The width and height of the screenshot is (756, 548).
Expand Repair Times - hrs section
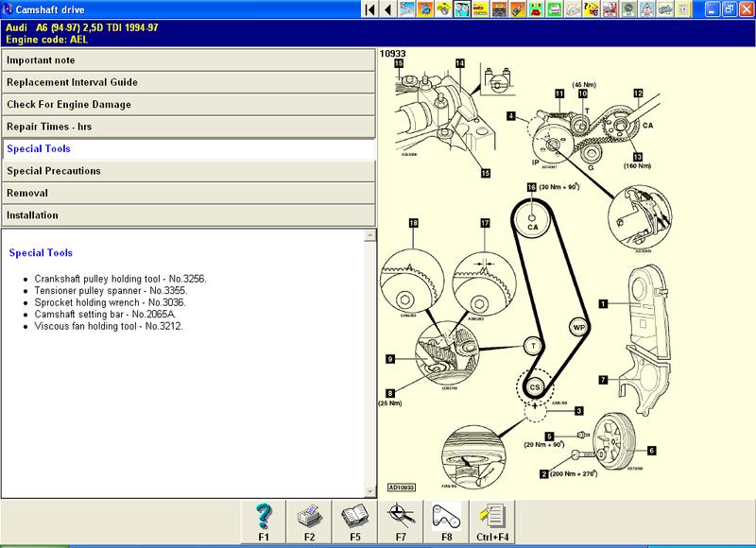(187, 126)
